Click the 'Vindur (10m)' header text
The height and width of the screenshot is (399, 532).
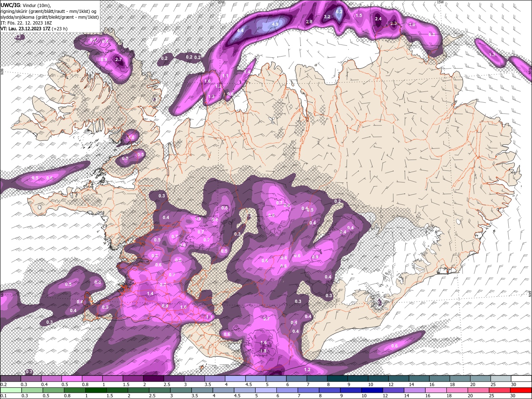tap(36, 5)
